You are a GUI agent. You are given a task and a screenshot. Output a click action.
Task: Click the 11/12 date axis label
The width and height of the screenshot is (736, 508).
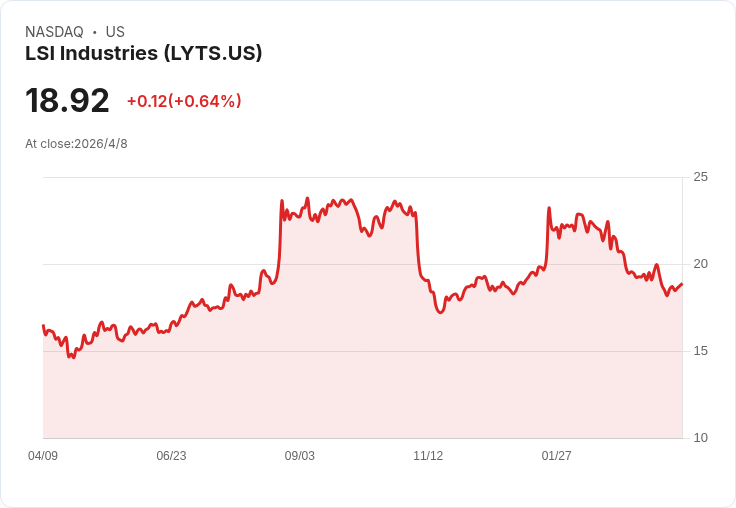click(x=428, y=455)
